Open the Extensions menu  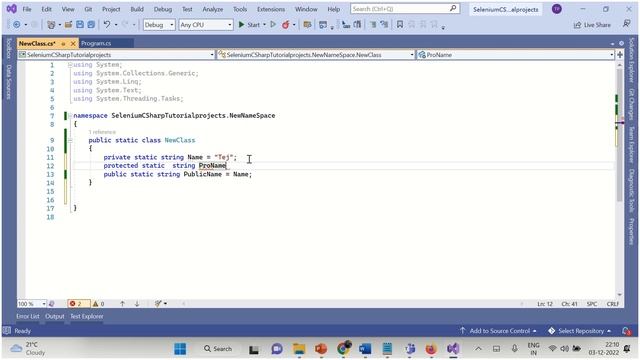click(x=271, y=9)
